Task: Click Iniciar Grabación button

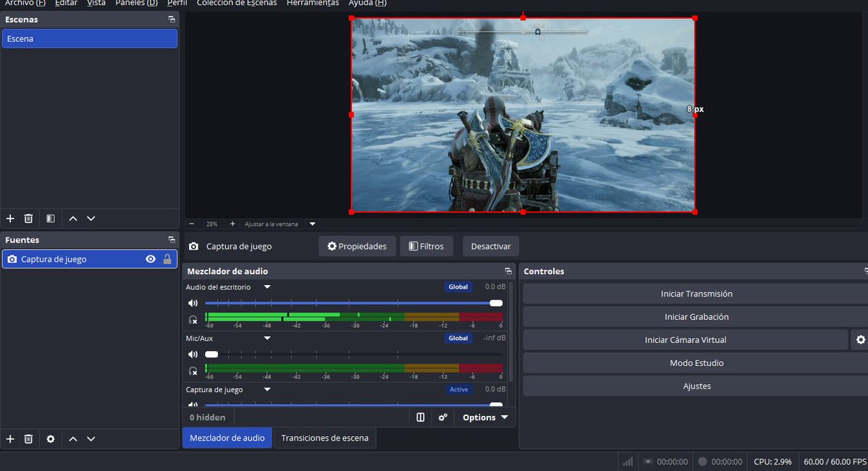Action: [696, 317]
